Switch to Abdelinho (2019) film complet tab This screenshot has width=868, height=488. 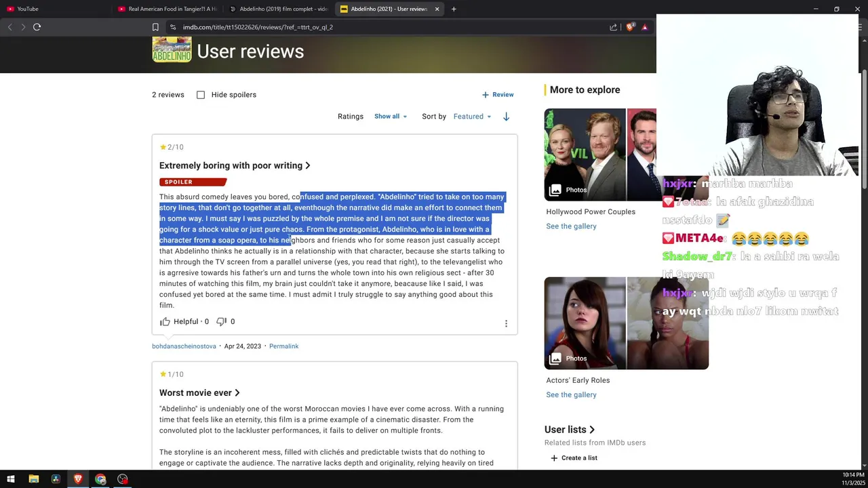pos(279,9)
